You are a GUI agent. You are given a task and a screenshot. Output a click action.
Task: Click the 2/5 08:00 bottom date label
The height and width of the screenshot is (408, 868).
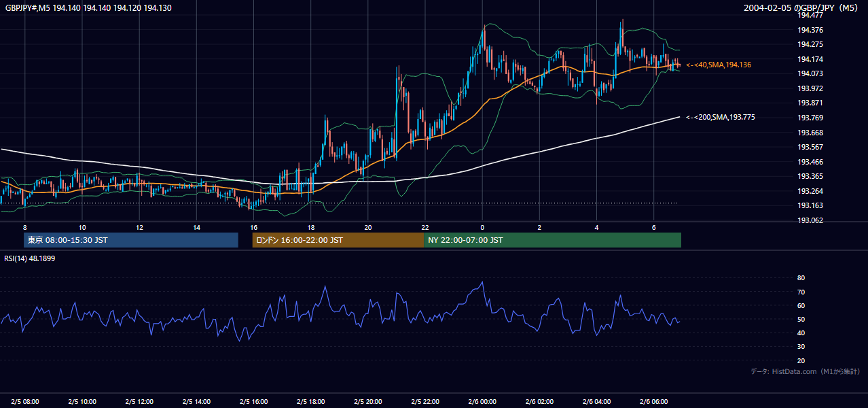24,401
